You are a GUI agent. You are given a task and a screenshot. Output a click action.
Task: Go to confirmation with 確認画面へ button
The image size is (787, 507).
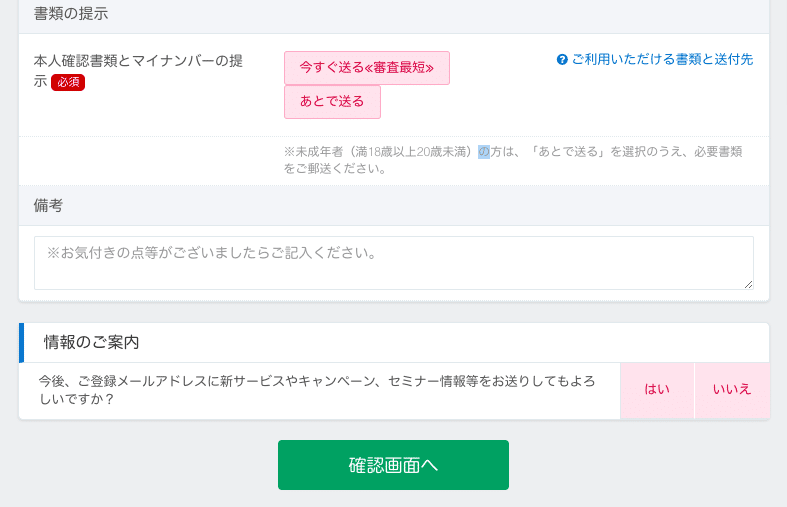tap(394, 465)
